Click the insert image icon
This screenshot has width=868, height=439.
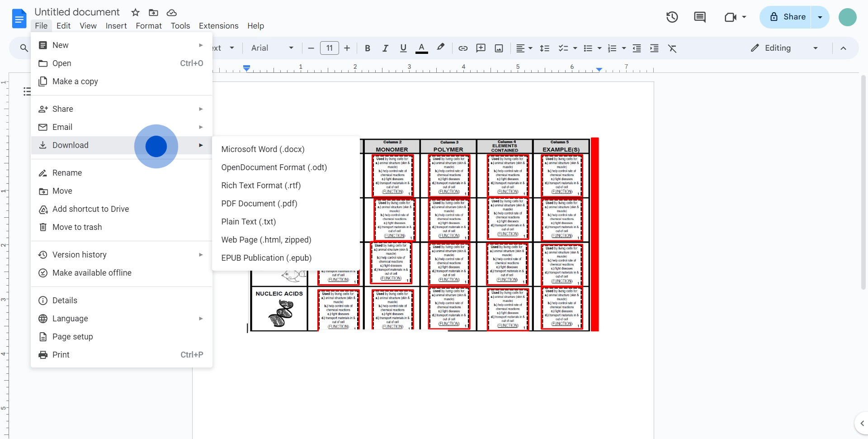[499, 48]
